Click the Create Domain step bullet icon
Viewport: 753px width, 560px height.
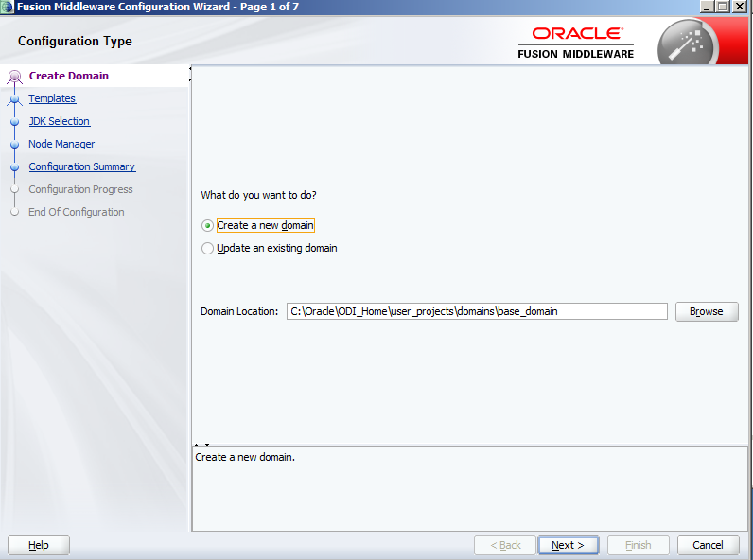click(x=14, y=77)
